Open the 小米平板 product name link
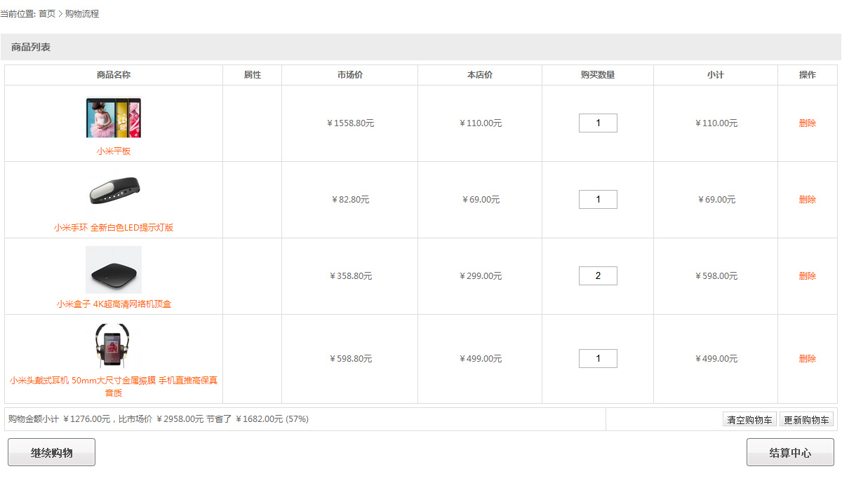 pos(114,151)
